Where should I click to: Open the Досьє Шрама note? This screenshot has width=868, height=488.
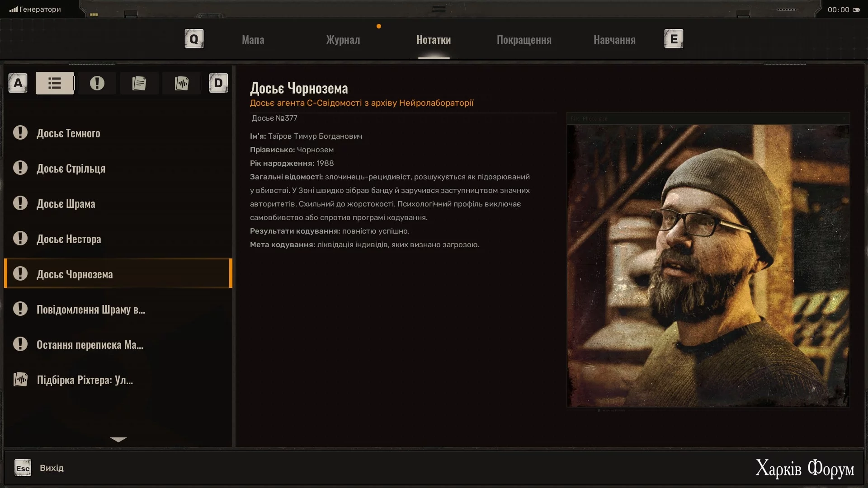[x=118, y=203]
